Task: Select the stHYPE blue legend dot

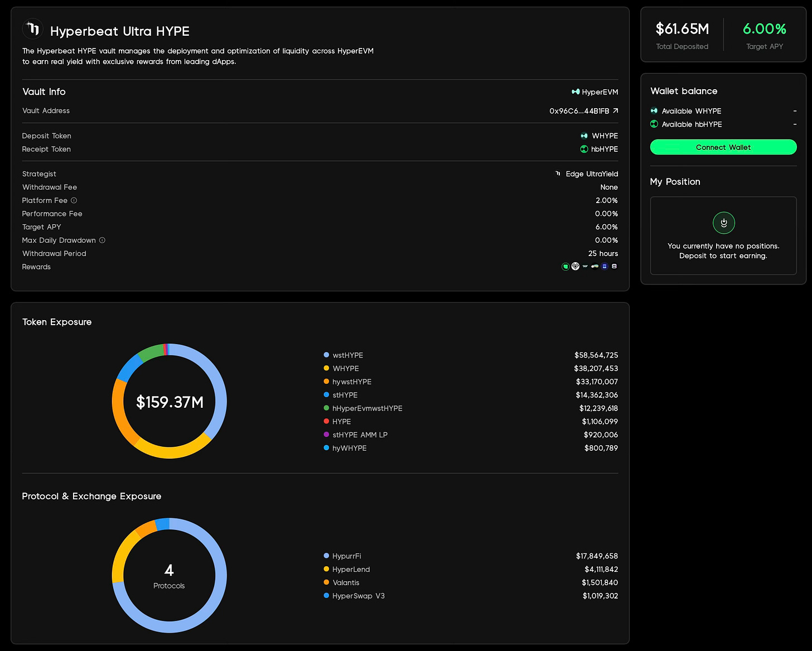Action: coord(326,394)
